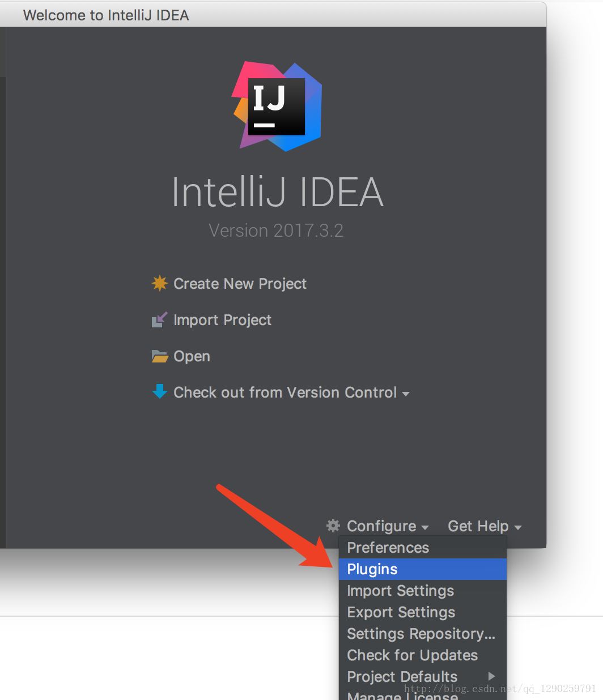The width and height of the screenshot is (603, 700).
Task: Click the Create New Project link
Action: coord(240,283)
